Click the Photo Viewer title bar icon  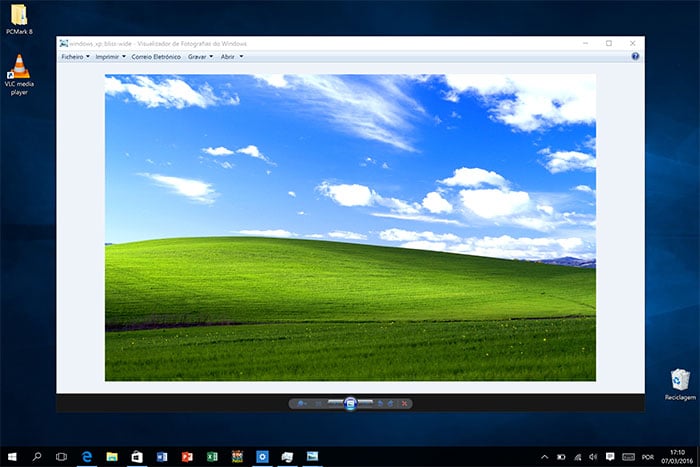(x=64, y=43)
